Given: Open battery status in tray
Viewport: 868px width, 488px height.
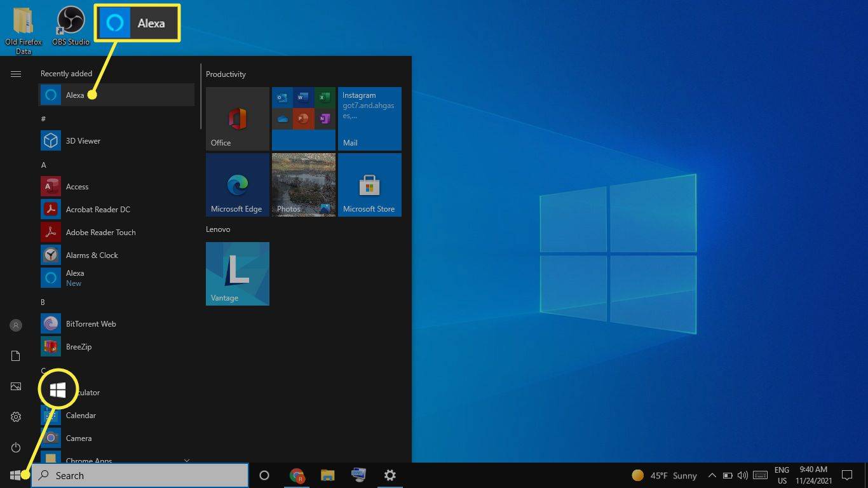Looking at the screenshot, I should [727, 475].
